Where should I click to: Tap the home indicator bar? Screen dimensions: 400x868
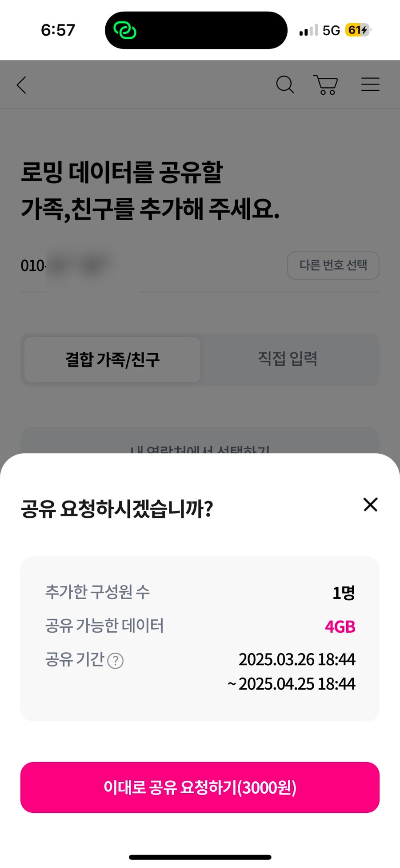click(x=200, y=857)
